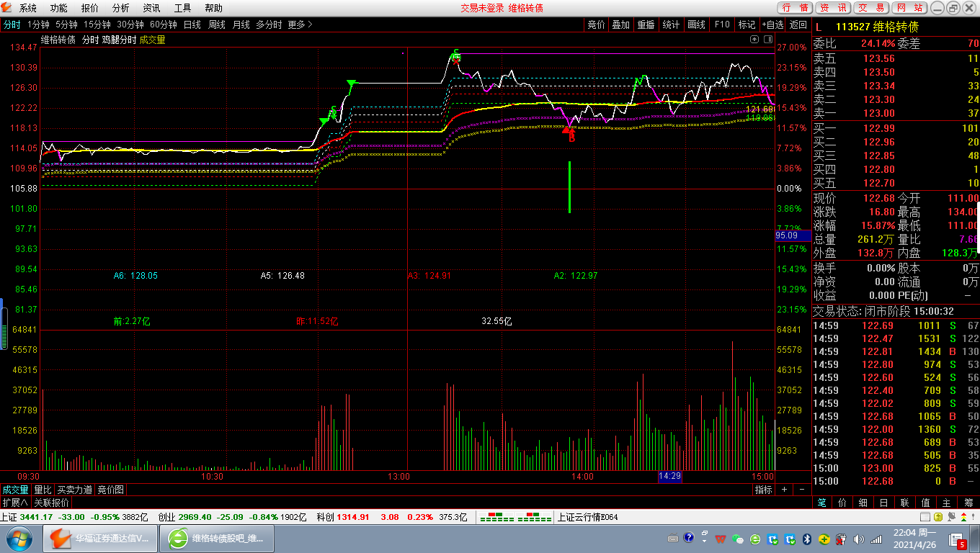The width and height of the screenshot is (980, 553).
Task: Switch to the 30分钟 period tab
Action: click(x=130, y=24)
